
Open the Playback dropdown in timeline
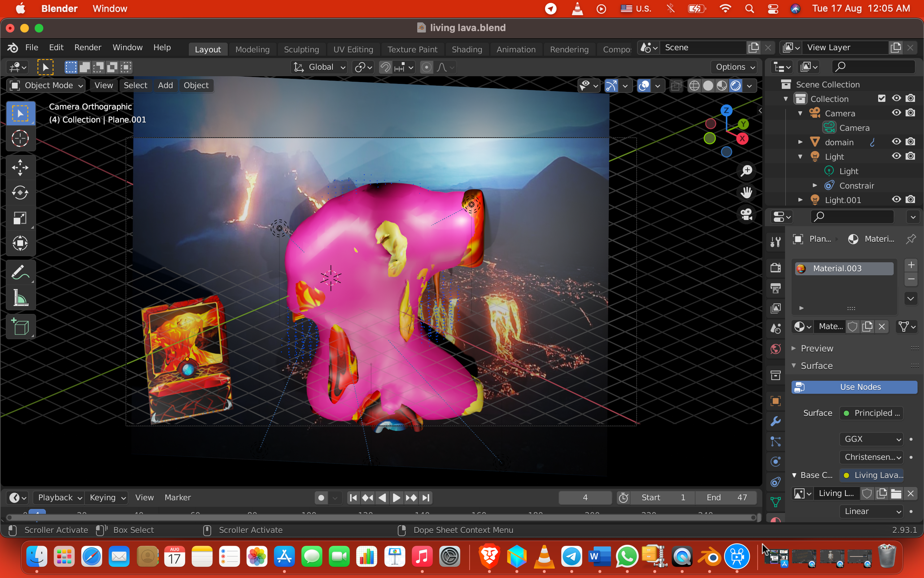click(x=59, y=498)
